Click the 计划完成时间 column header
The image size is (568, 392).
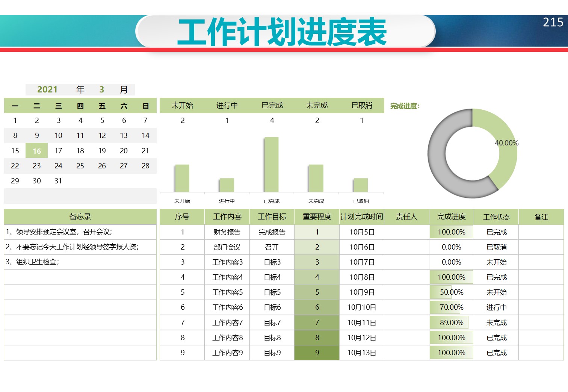pos(362,216)
